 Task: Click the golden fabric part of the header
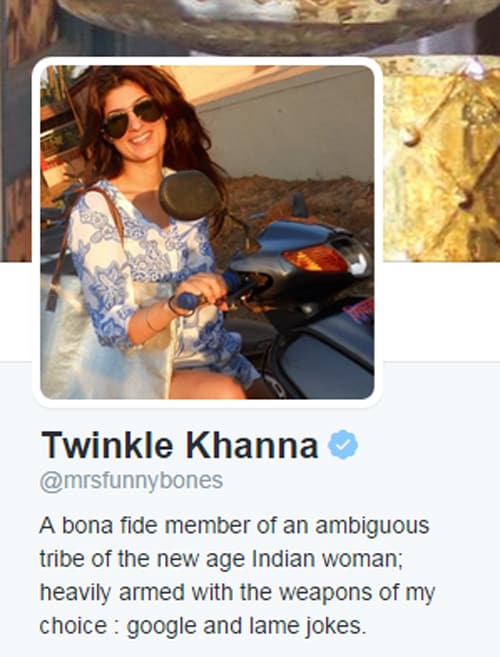(442, 159)
